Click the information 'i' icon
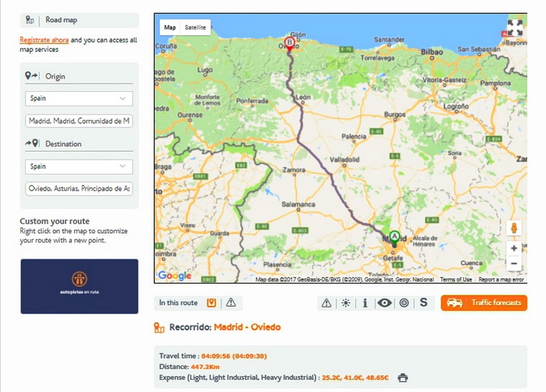The image size is (546, 392). [x=365, y=303]
